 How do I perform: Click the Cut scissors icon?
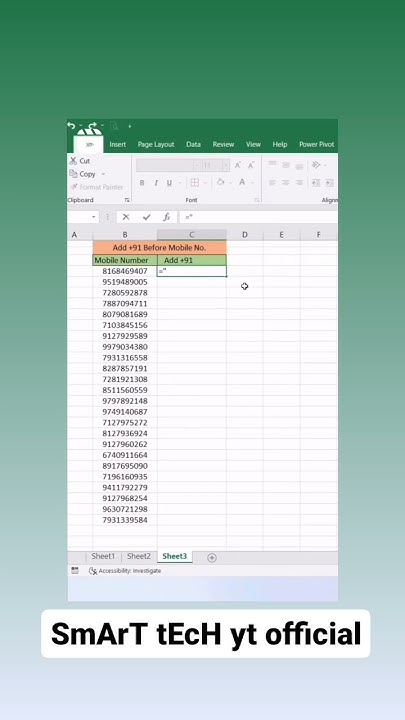(x=73, y=161)
